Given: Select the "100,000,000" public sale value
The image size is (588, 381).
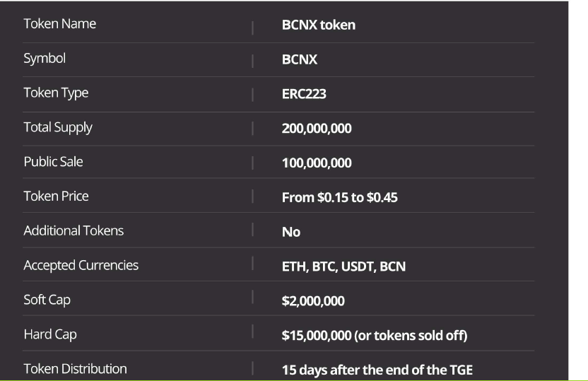Looking at the screenshot, I should click(x=317, y=163).
